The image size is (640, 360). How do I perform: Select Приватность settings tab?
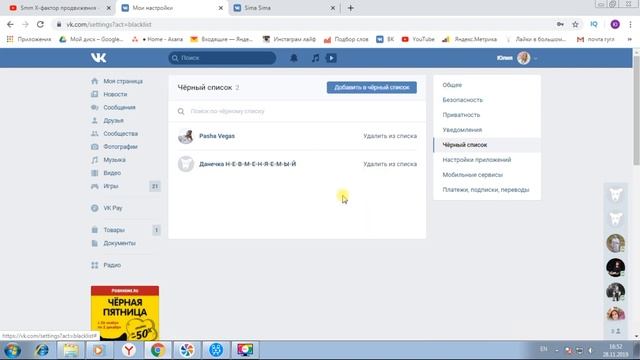(x=461, y=115)
